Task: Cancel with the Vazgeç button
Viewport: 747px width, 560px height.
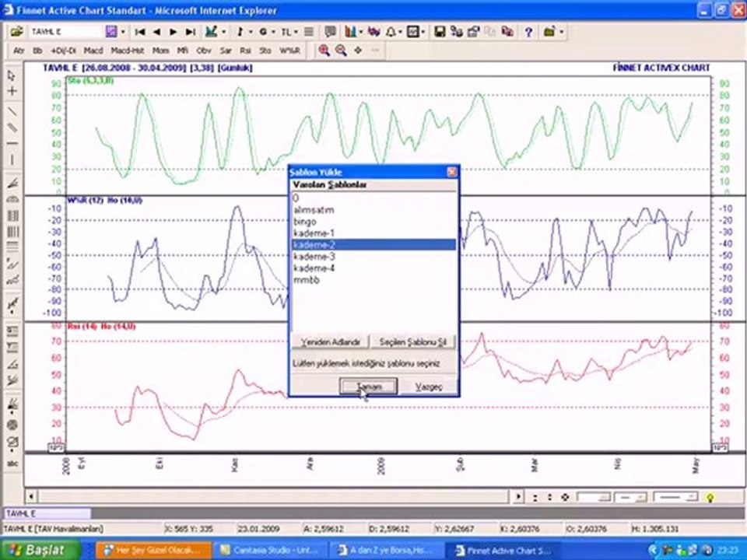Action: [429, 387]
